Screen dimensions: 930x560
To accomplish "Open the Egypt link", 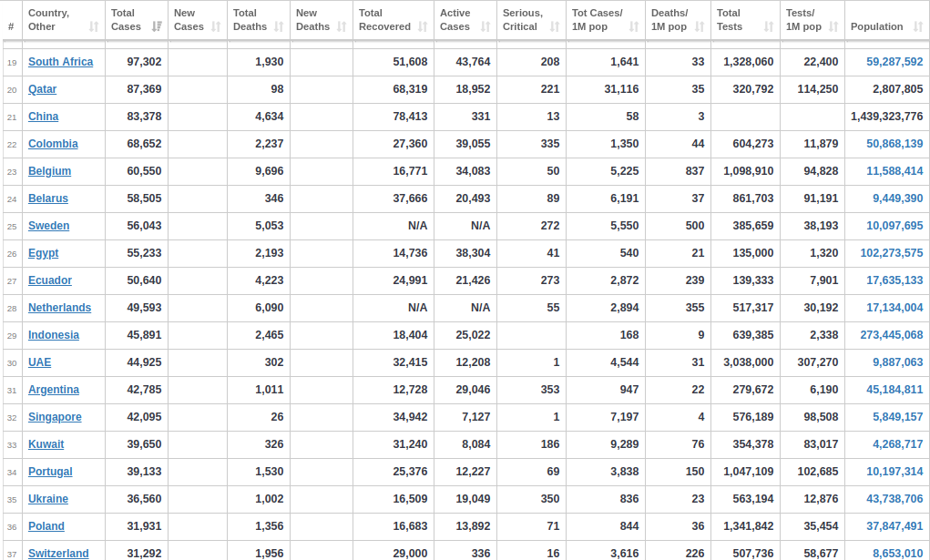I will [x=44, y=253].
